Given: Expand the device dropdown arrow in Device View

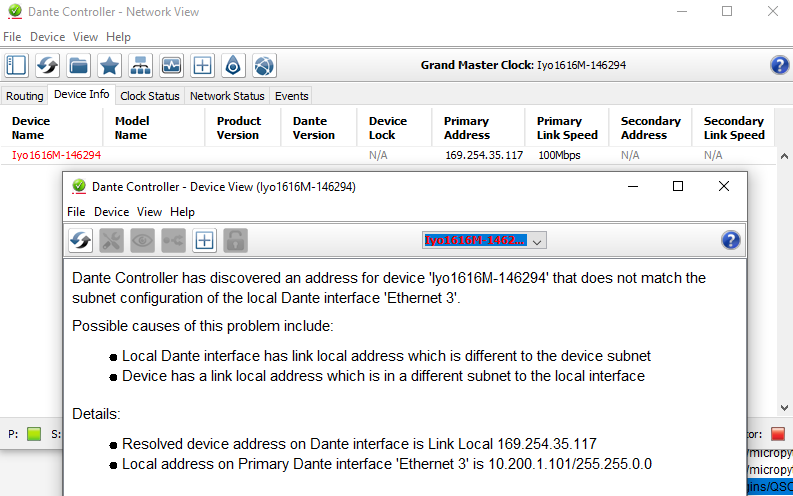Looking at the screenshot, I should coord(537,241).
